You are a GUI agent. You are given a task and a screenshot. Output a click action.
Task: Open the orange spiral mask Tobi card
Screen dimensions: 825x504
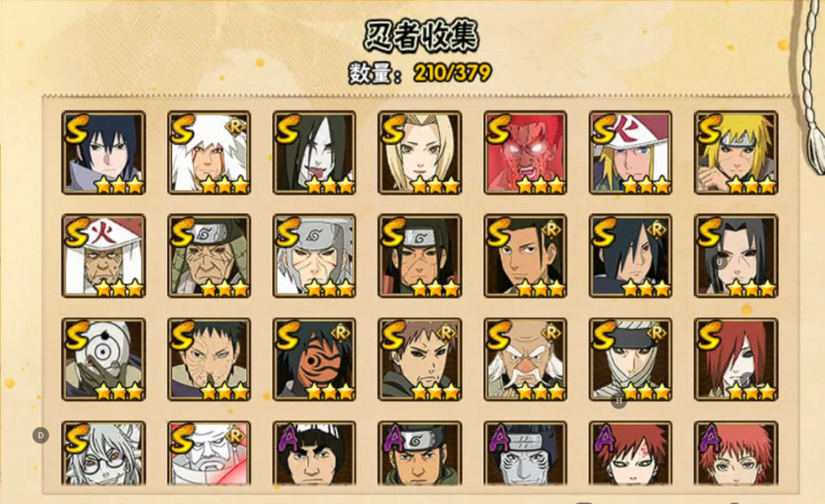314,360
